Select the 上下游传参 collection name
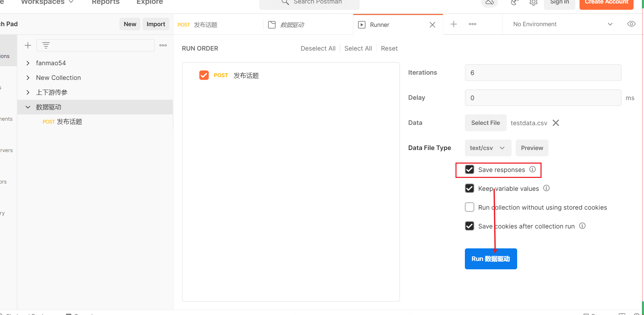Screen dimensions: 644x315 pos(52,92)
